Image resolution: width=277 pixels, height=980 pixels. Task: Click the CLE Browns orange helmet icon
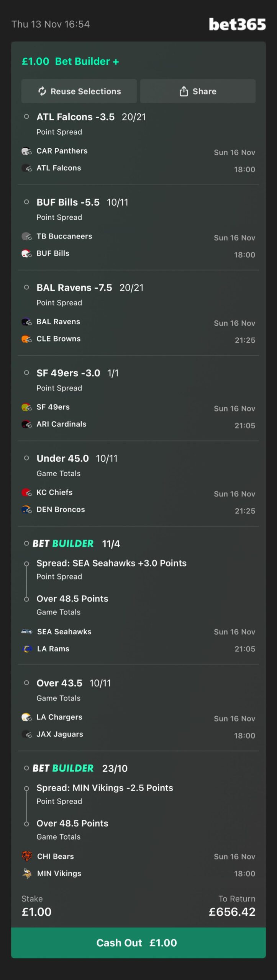pos(26,339)
